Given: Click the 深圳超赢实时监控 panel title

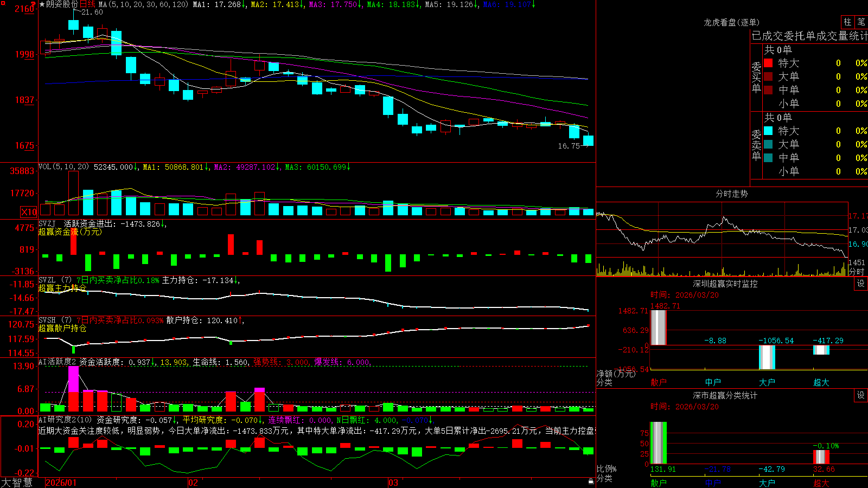Looking at the screenshot, I should 725,284.
